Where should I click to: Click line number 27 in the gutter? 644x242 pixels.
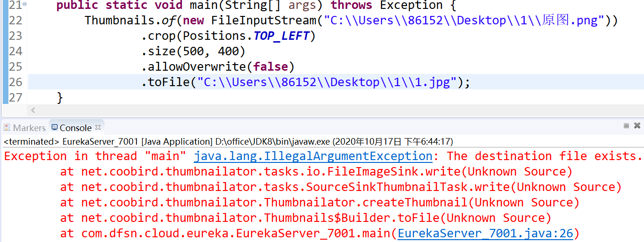click(x=15, y=97)
